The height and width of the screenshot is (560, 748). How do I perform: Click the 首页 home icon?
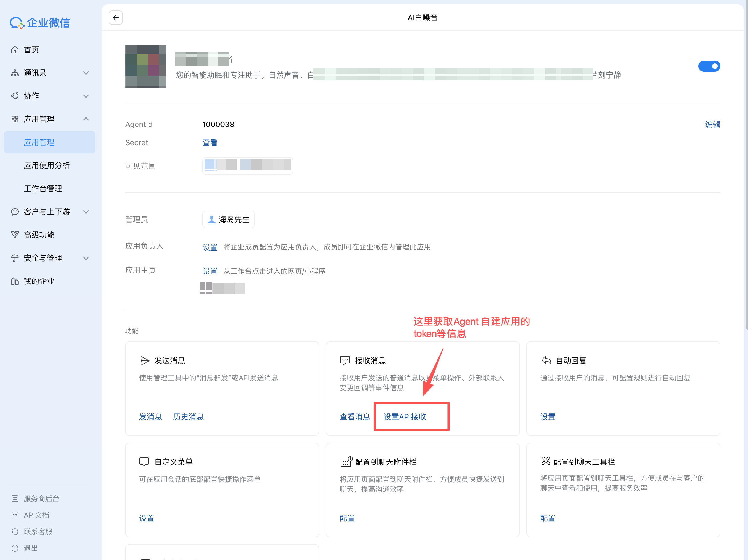(x=15, y=50)
